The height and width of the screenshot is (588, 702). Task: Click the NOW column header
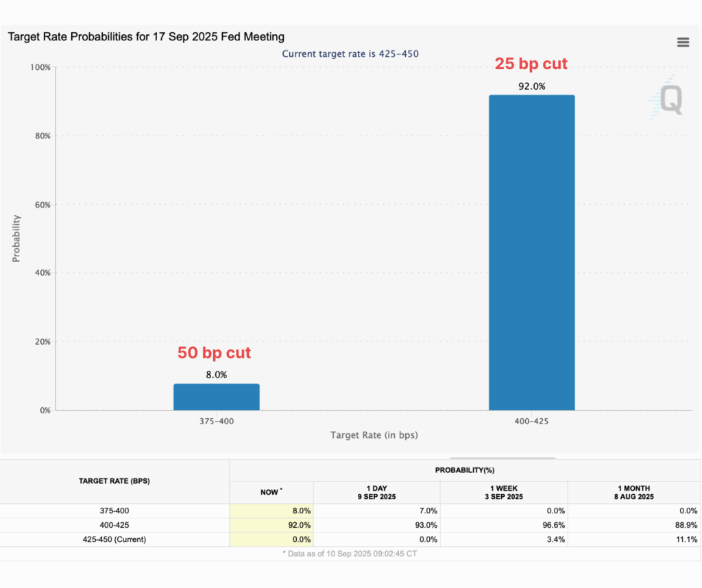click(x=271, y=492)
